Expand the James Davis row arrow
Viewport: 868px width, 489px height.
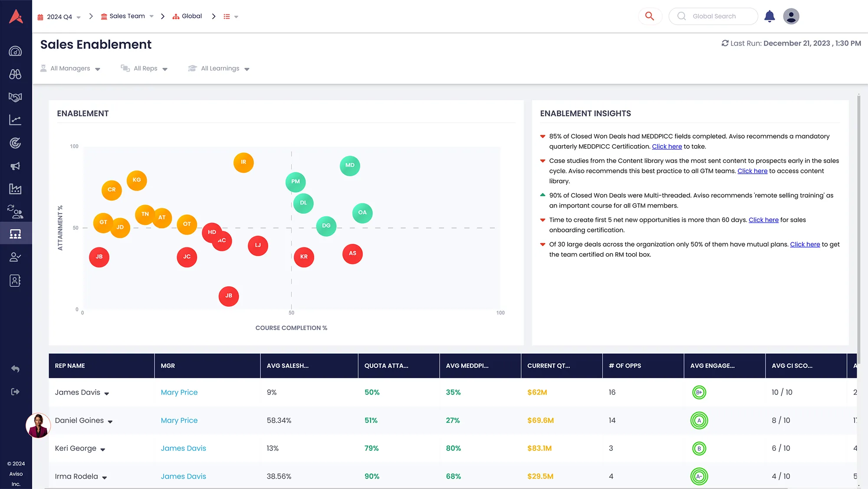pos(107,393)
